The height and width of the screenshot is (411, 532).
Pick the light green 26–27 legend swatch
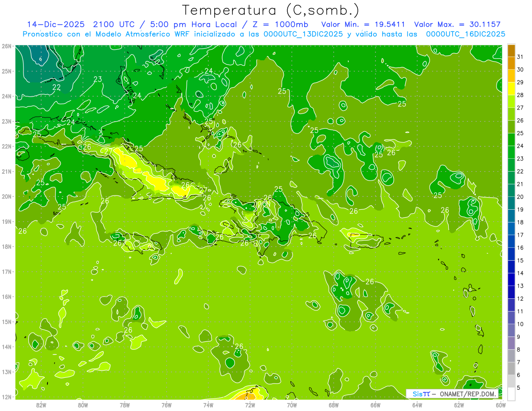(511, 115)
